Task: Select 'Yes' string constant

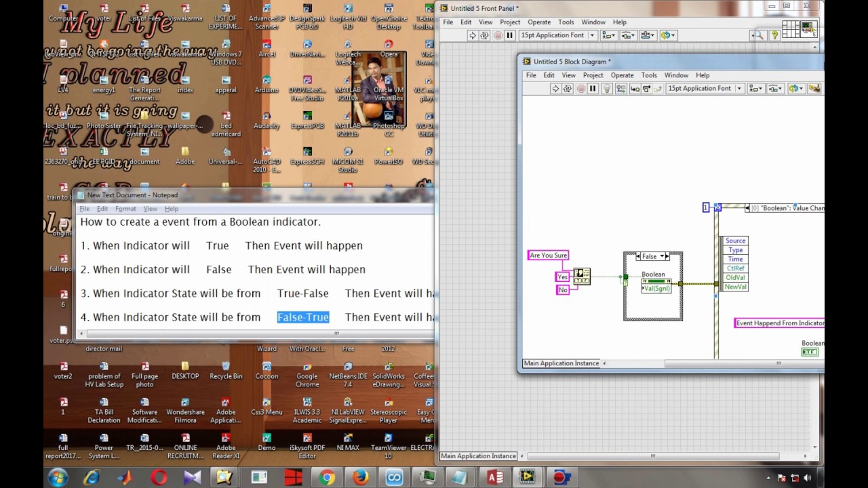Action: point(562,277)
